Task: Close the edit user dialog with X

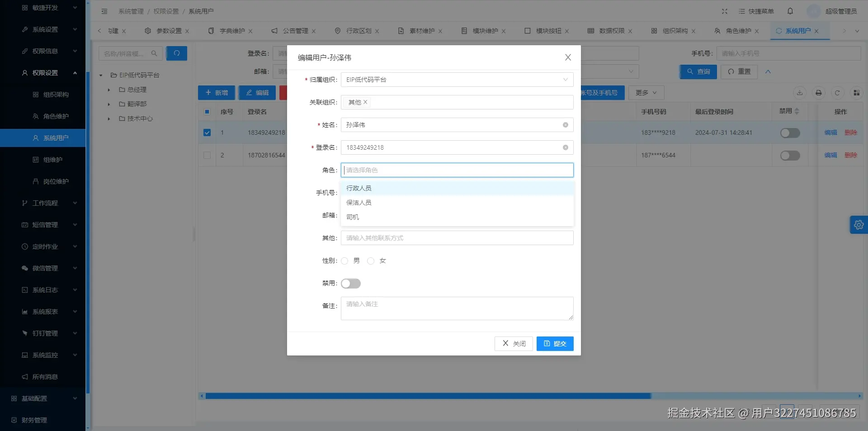Action: (x=568, y=57)
